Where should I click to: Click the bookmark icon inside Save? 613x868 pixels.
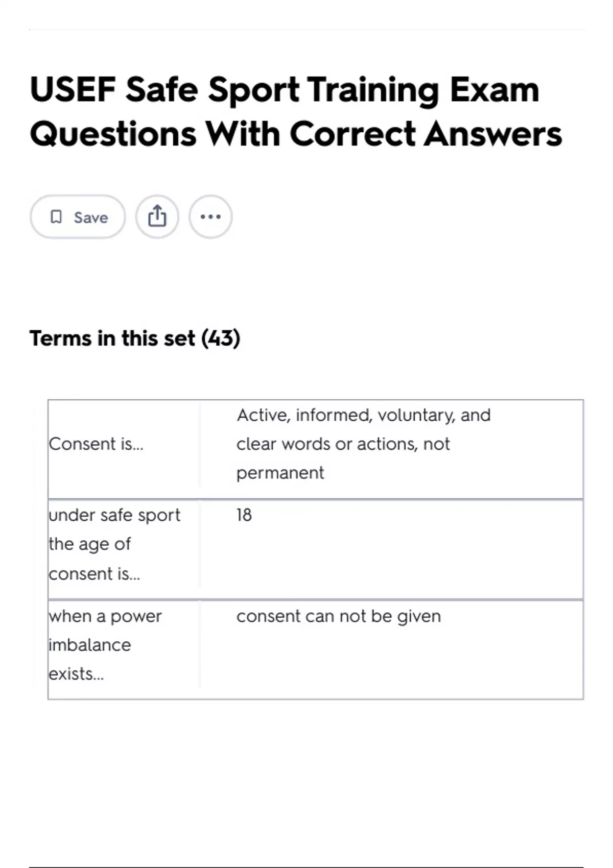click(x=56, y=217)
